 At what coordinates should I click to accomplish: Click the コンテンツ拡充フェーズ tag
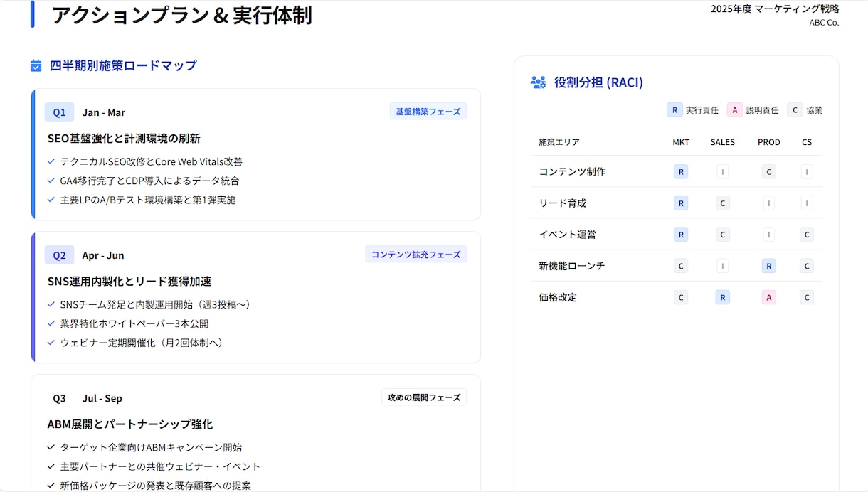coord(416,255)
